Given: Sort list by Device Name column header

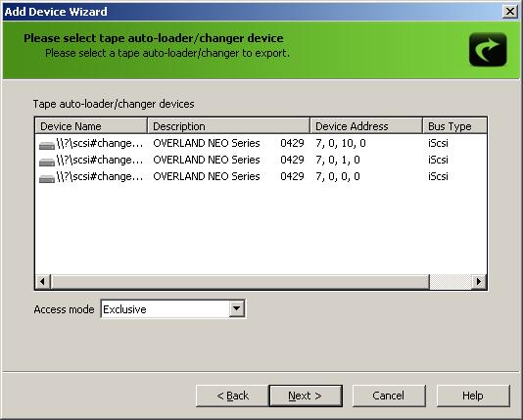Looking at the screenshot, I should [x=91, y=126].
